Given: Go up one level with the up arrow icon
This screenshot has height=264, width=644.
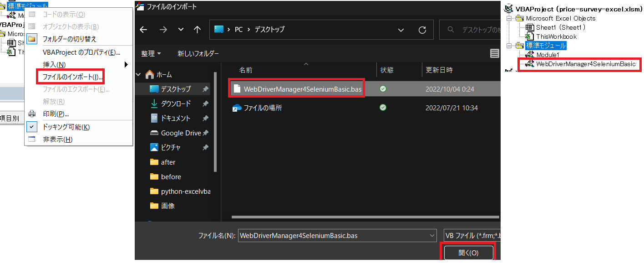Looking at the screenshot, I should (197, 29).
